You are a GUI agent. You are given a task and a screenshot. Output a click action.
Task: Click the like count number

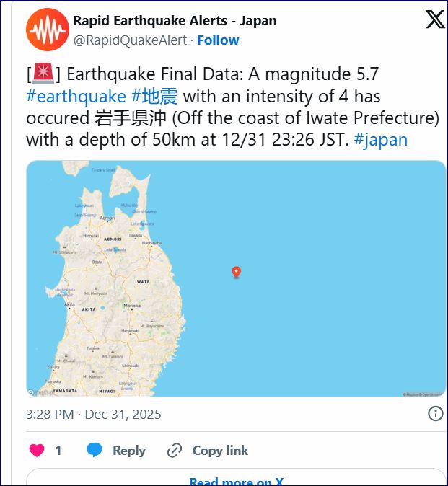(58, 451)
